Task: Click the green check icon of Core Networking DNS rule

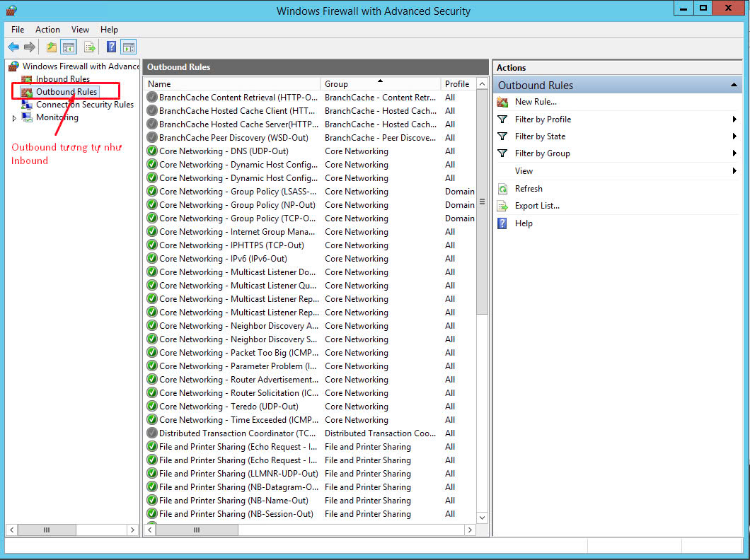Action: (152, 151)
